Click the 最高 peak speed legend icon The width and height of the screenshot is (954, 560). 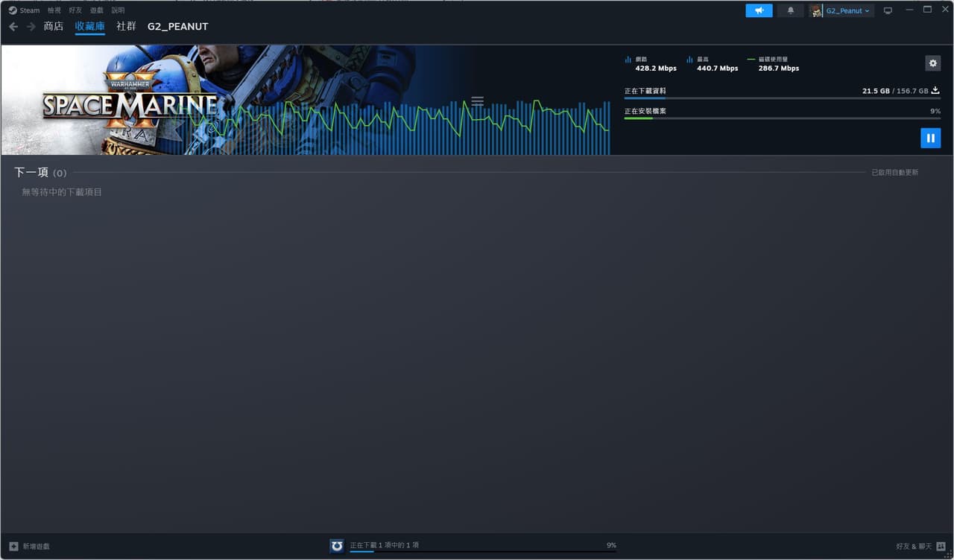[x=689, y=59]
